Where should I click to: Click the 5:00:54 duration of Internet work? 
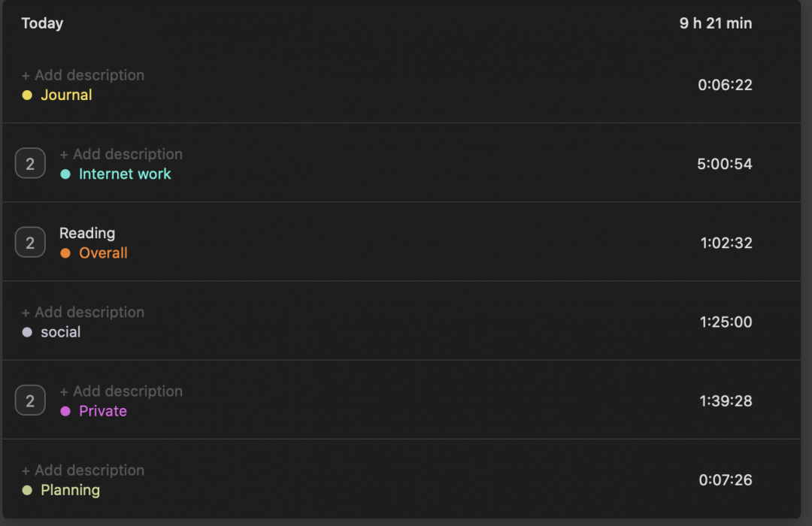point(724,164)
